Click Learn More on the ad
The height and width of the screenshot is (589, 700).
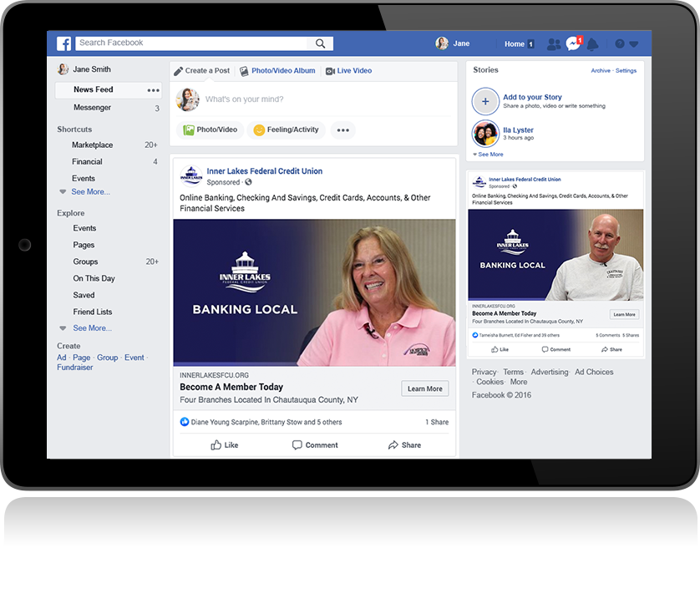[424, 388]
